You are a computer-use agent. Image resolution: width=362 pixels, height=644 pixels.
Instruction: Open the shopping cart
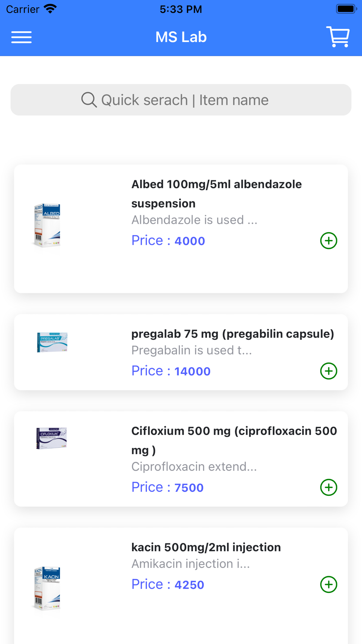click(x=338, y=37)
